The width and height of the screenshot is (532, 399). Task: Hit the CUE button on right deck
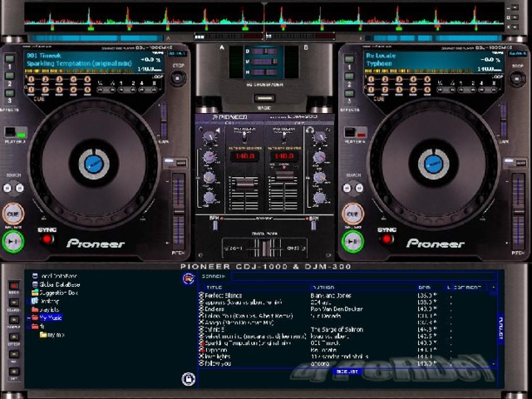pyautogui.click(x=352, y=214)
